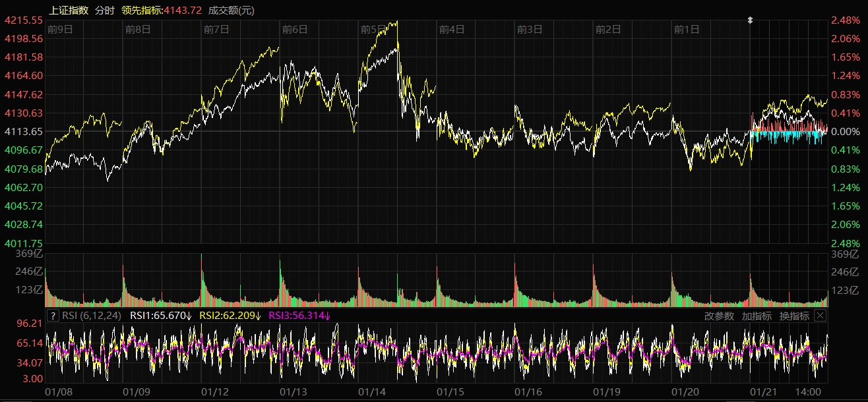
Task: Select the 前9日 day column header
Action: tap(60, 29)
